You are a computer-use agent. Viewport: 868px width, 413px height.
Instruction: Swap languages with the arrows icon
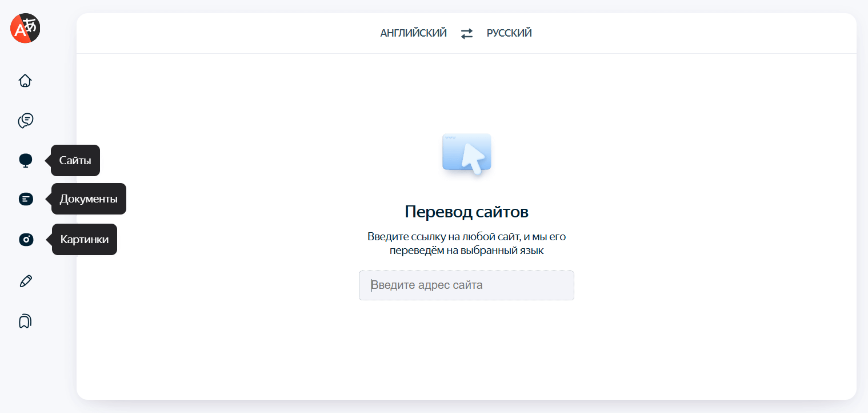467,34
